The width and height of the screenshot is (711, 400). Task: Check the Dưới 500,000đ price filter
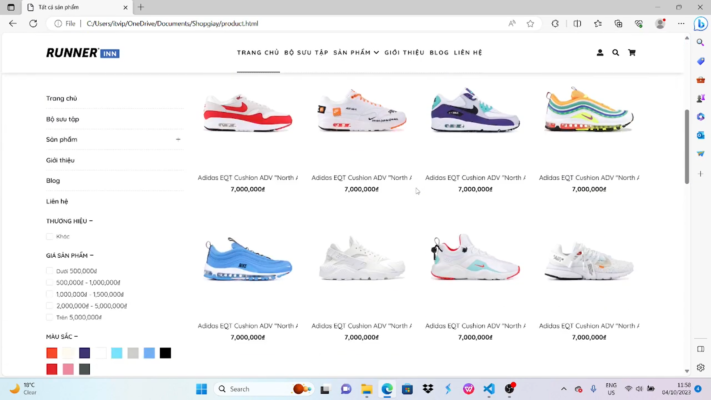(x=49, y=271)
